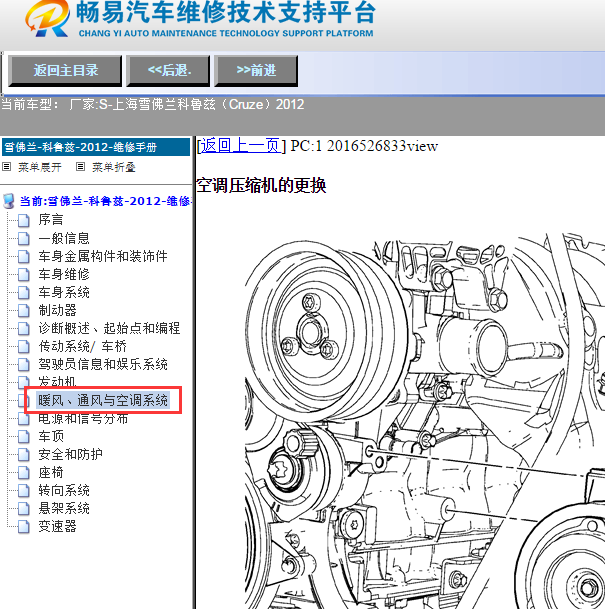The image size is (605, 609).
Task: Click the compressor replacement engine diagram
Action: point(425,420)
